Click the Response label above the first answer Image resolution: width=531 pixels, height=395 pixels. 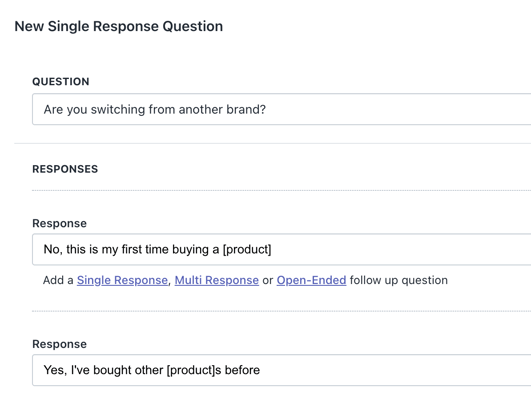[x=60, y=224]
